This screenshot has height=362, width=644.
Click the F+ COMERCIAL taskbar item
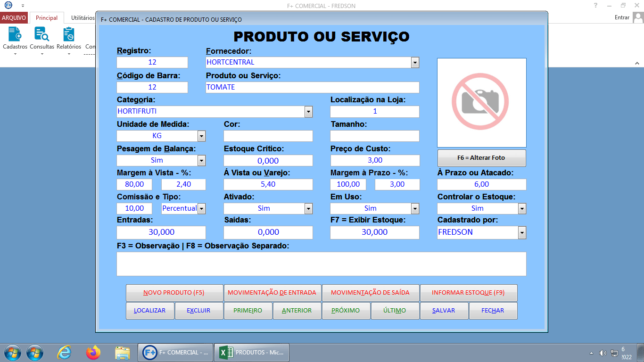tap(175, 352)
